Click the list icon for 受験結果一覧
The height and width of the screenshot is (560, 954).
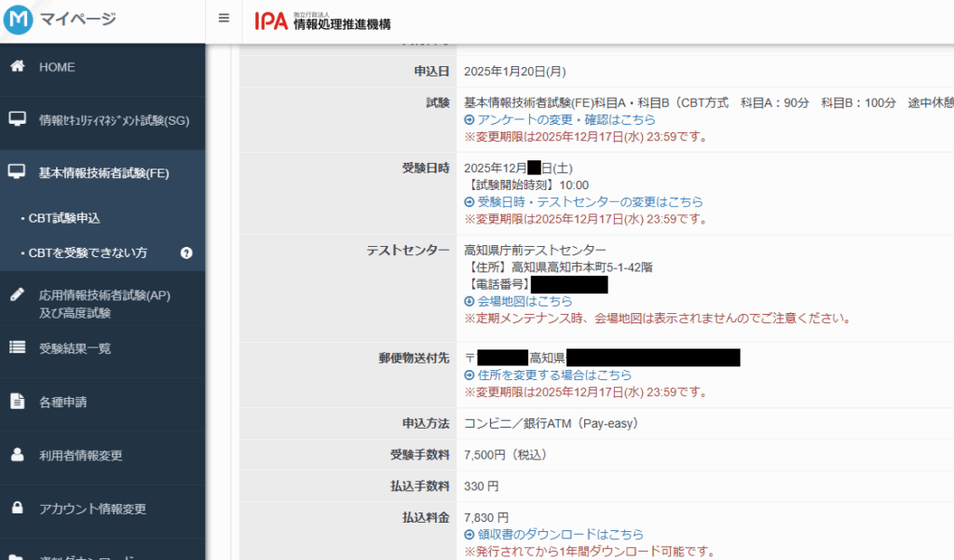[x=17, y=348]
